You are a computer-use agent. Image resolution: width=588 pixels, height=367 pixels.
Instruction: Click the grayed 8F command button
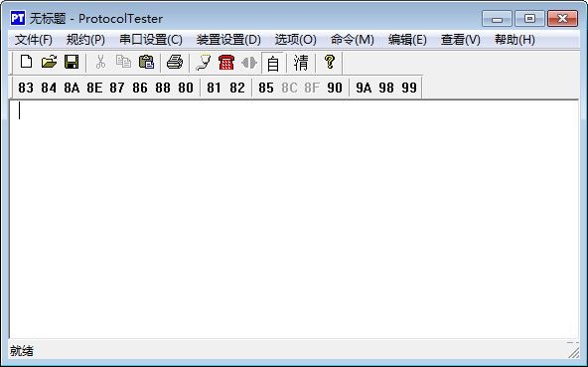(x=312, y=88)
